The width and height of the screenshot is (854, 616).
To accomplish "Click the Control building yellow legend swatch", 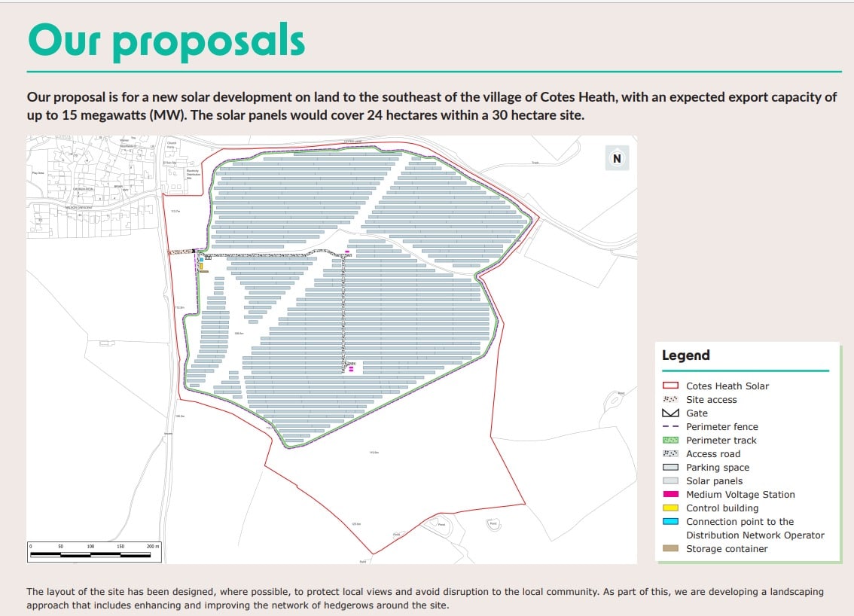I will coord(670,508).
